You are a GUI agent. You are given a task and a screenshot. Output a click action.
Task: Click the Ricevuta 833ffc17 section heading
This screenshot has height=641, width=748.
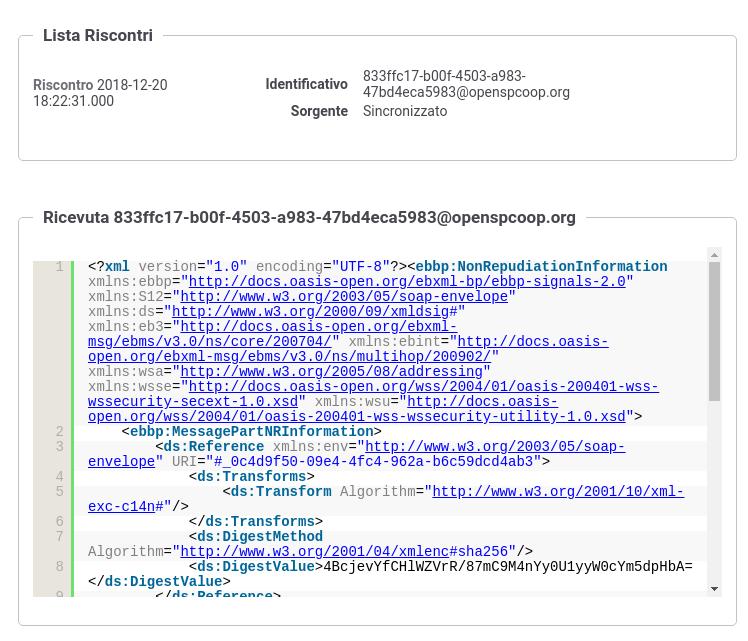click(x=309, y=217)
